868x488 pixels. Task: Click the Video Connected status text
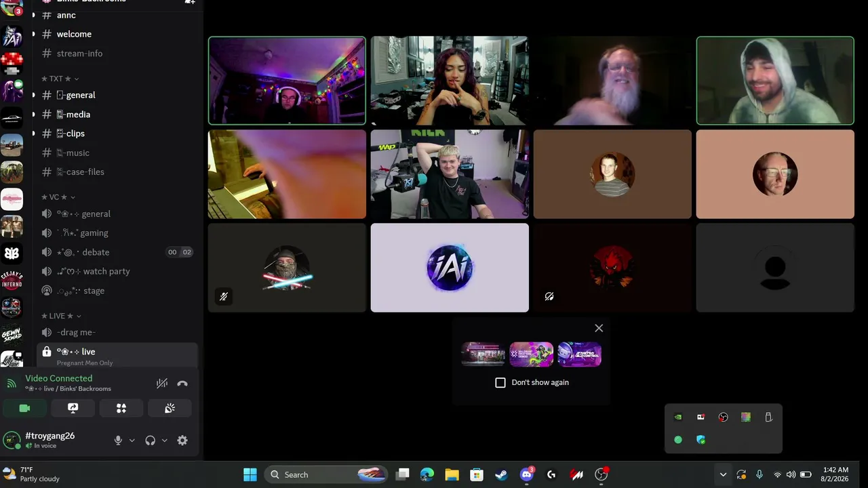[59, 378]
